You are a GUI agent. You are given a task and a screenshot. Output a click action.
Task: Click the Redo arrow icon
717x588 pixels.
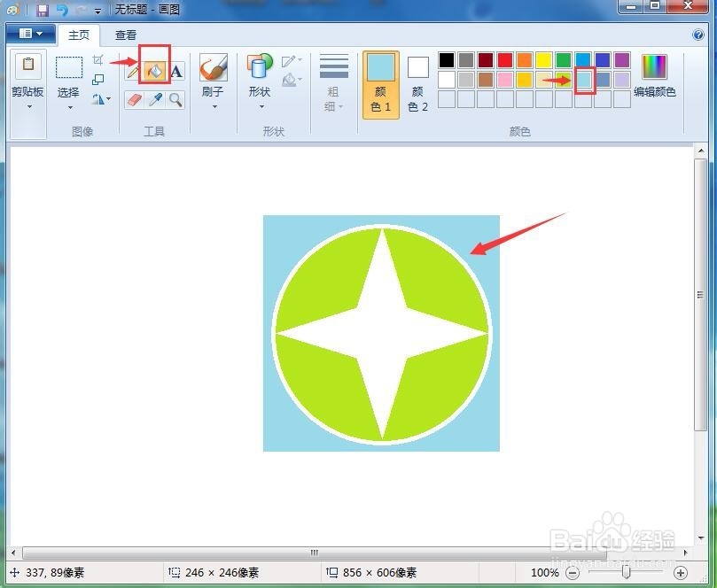pos(82,9)
